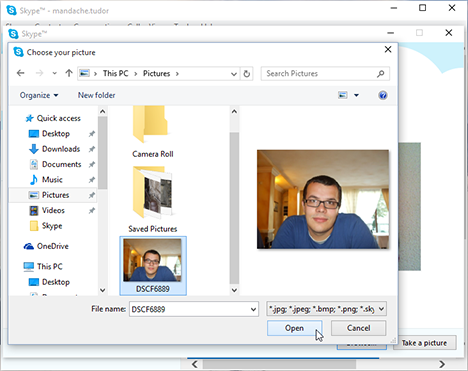Click This PC in address breadcrumb
The height and width of the screenshot is (371, 468).
(115, 73)
